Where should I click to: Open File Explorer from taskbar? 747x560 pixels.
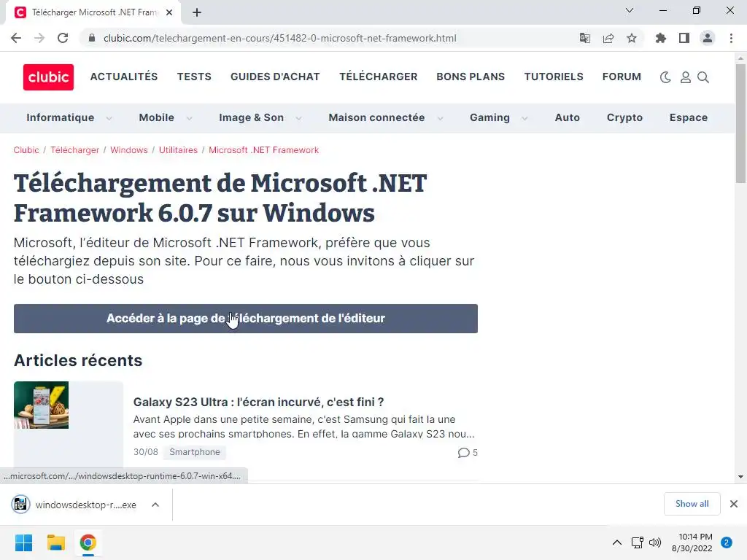click(55, 542)
